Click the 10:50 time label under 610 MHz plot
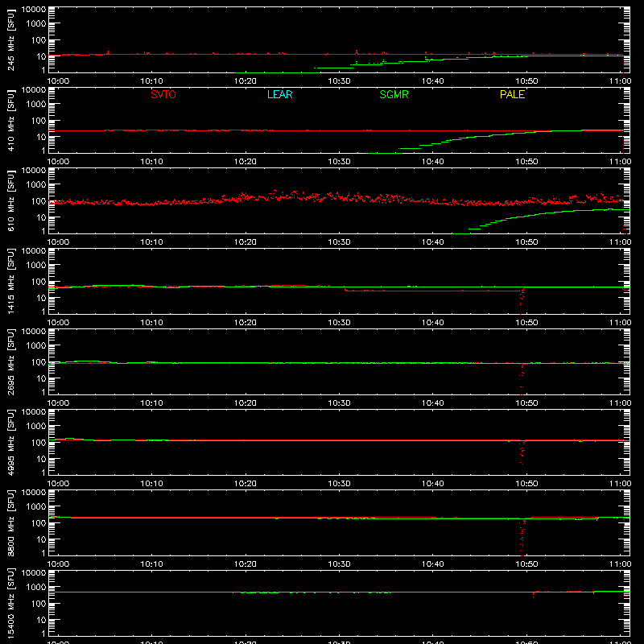 pyautogui.click(x=526, y=242)
